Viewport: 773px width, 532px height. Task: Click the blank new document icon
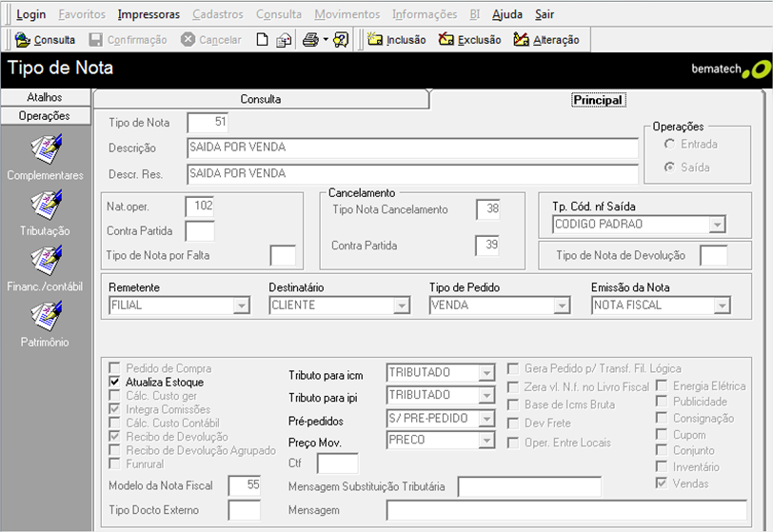pos(263,39)
